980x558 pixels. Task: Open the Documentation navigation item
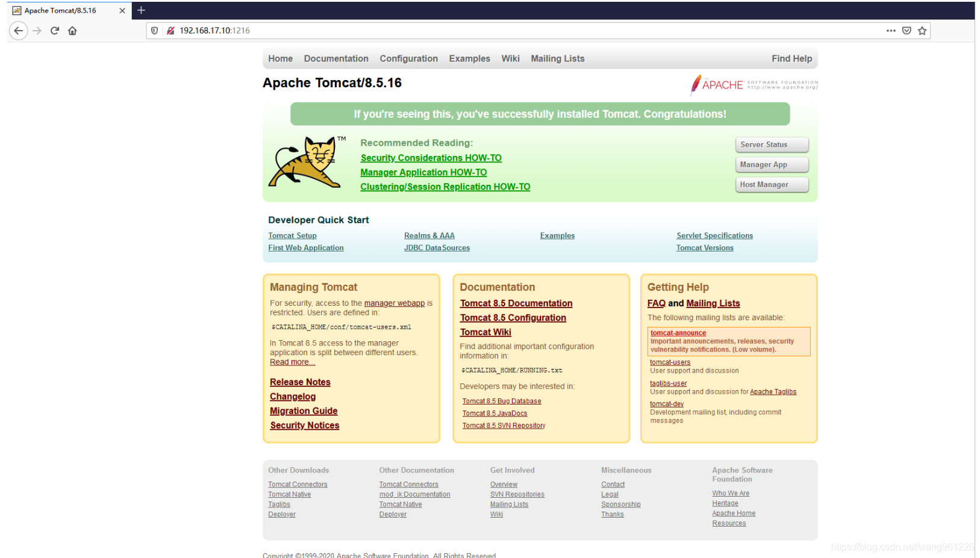[x=336, y=58]
